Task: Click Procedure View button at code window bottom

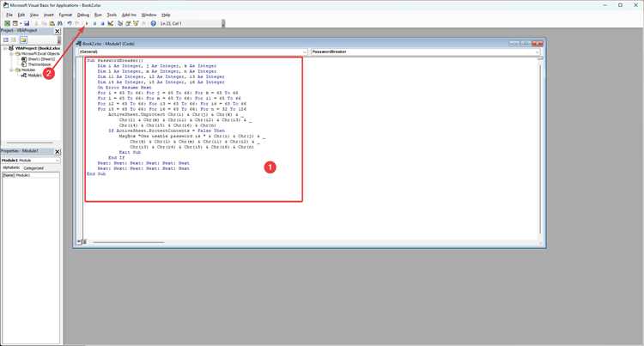Action: pyautogui.click(x=79, y=242)
